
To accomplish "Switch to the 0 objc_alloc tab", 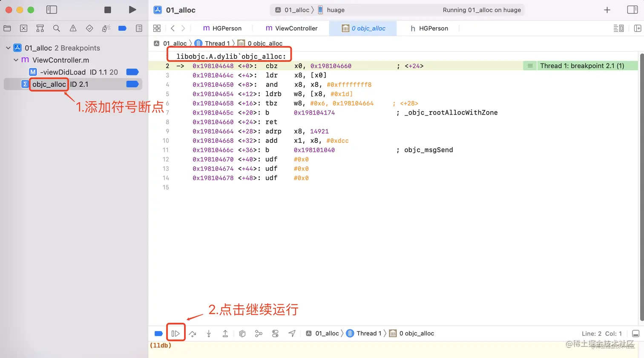I will coord(363,28).
